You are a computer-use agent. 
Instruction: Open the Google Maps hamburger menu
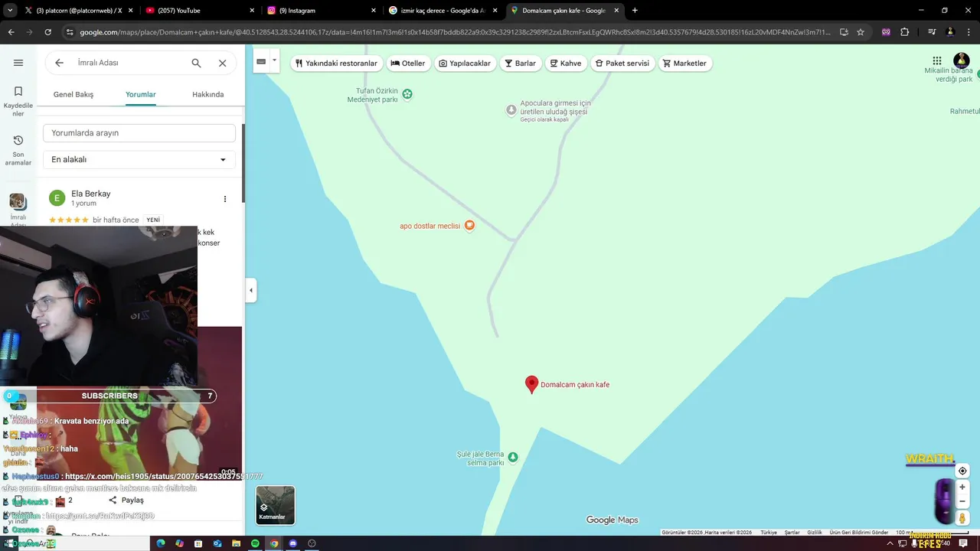coord(18,63)
